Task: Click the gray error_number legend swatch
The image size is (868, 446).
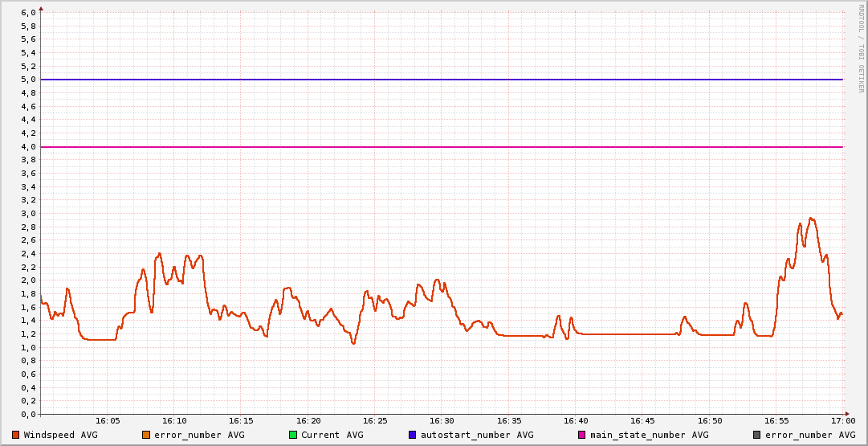Action: [x=756, y=435]
